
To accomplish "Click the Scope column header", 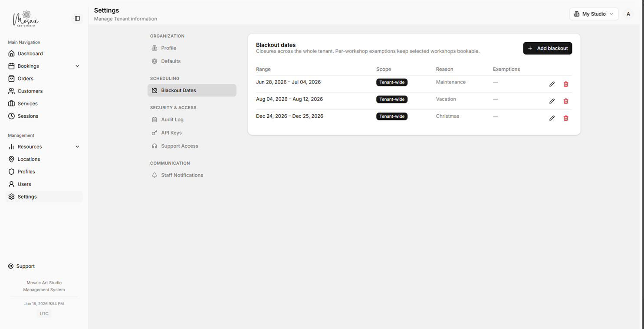I will pos(384,69).
